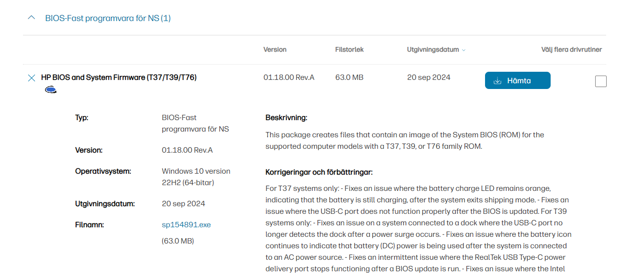Click the Filstorlek column header

[349, 50]
